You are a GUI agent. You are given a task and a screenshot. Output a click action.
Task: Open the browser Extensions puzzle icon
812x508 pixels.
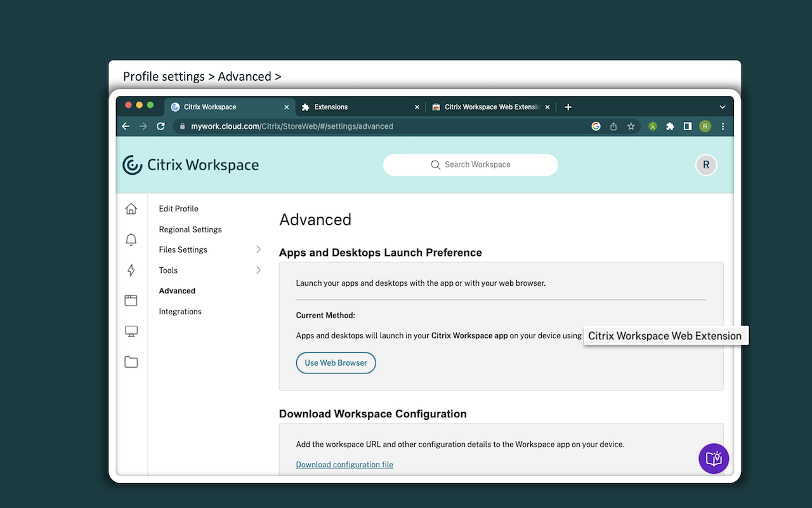pyautogui.click(x=670, y=126)
